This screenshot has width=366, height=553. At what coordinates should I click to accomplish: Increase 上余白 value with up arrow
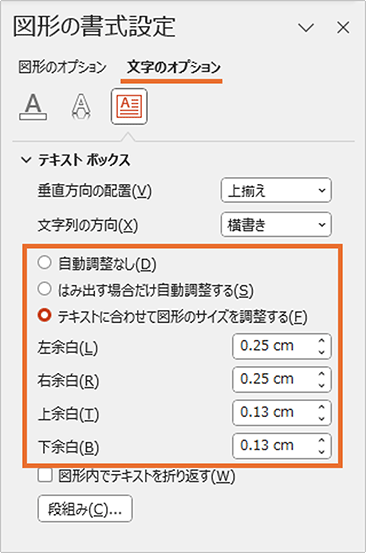click(x=321, y=407)
